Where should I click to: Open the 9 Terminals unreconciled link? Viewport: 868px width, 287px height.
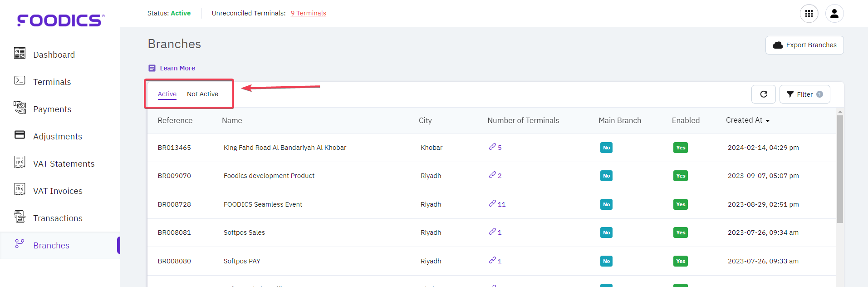(x=308, y=13)
